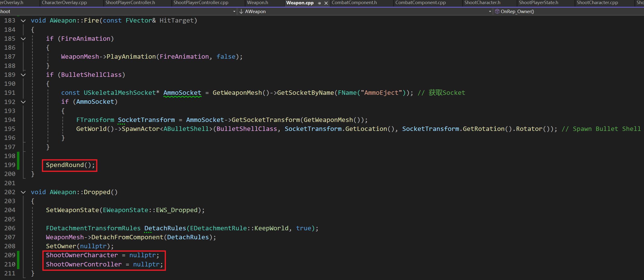Collapse the AWeapon::Fire function at line 183
This screenshot has width=644, height=280.
coord(23,21)
